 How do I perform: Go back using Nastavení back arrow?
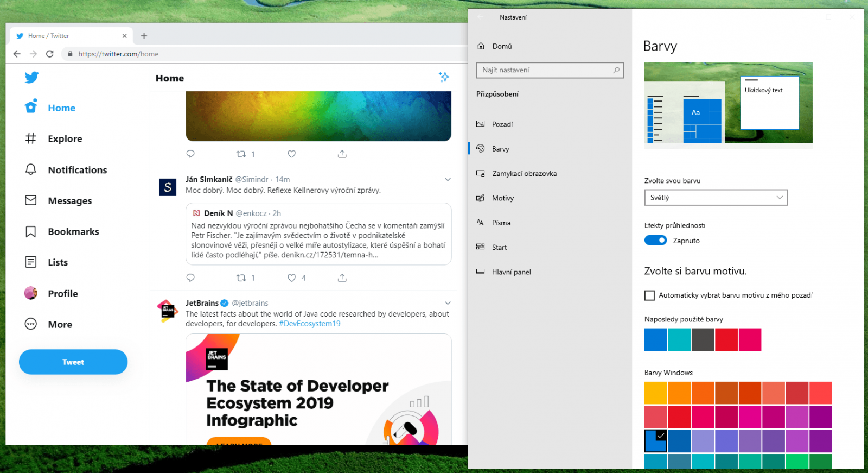(x=480, y=17)
